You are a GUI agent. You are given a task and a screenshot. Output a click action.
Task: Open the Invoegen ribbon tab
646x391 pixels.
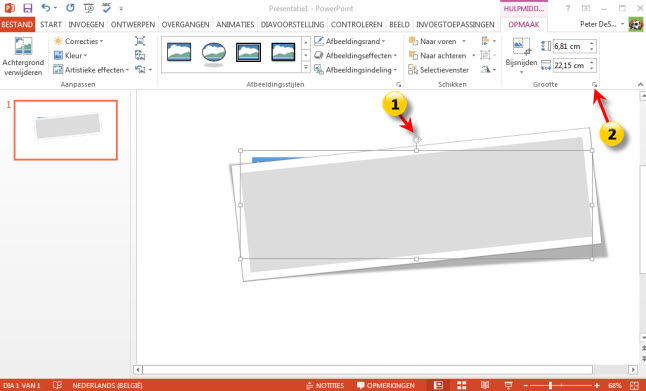pos(86,24)
